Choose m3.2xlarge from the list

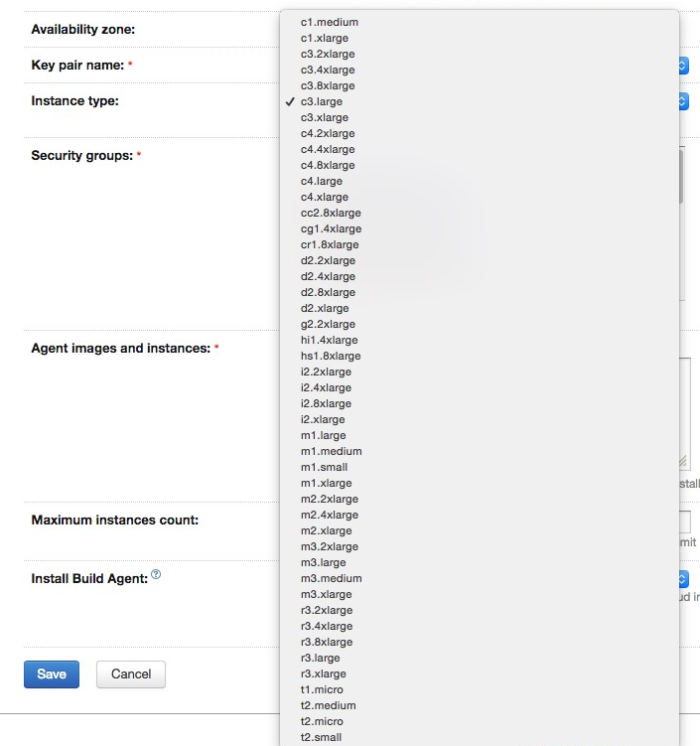point(480,546)
